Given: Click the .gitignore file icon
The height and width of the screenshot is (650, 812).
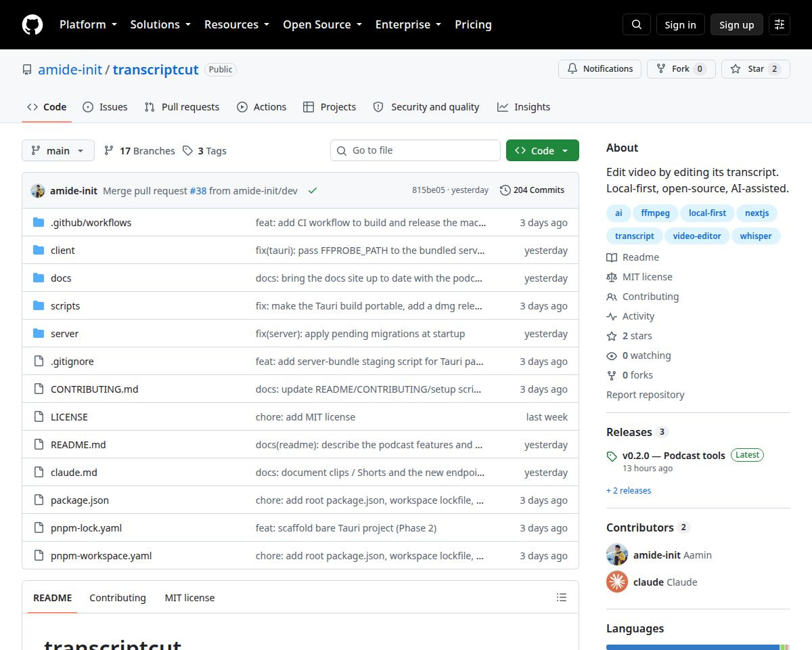Looking at the screenshot, I should coord(39,362).
